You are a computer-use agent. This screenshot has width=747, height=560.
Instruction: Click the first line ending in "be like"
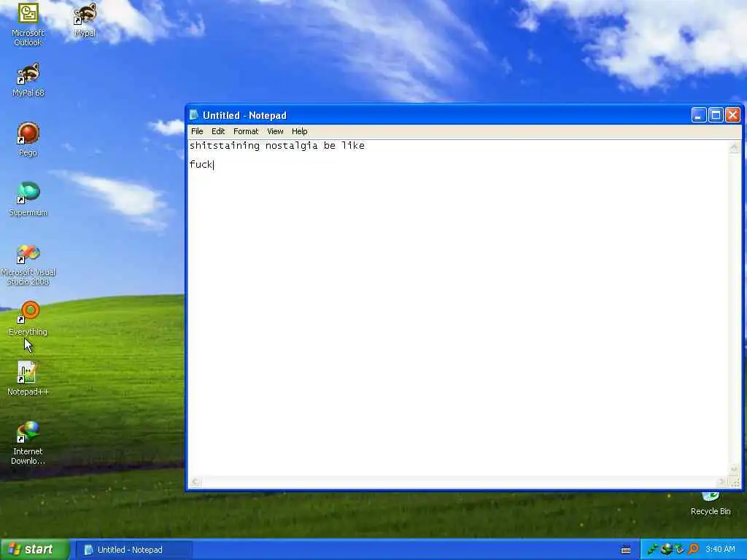tap(276, 146)
